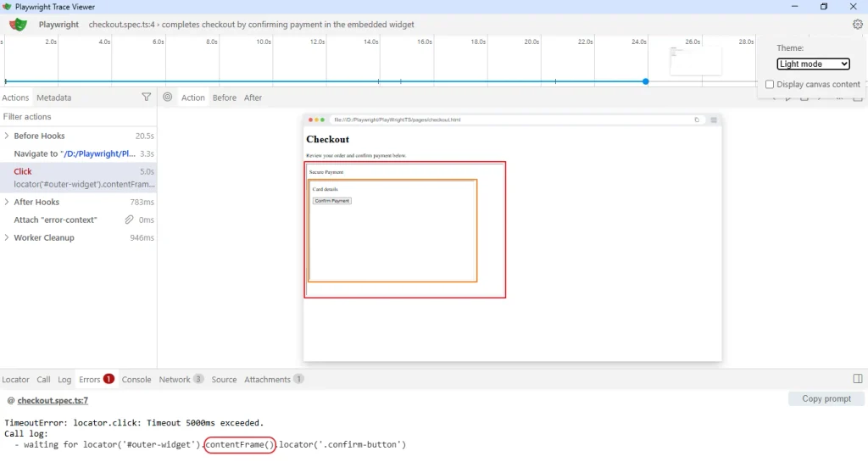The image size is (868, 462).
Task: Select the After snapshot tab
Action: [253, 97]
